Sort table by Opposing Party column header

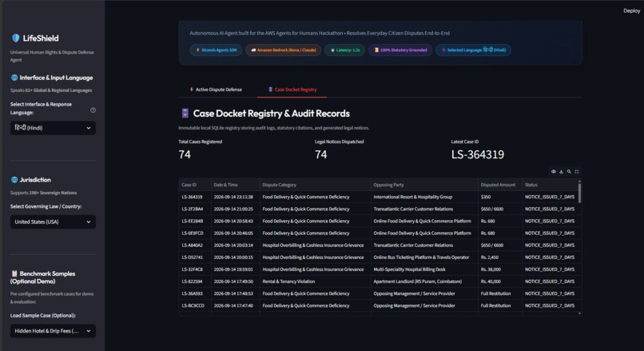(424, 185)
